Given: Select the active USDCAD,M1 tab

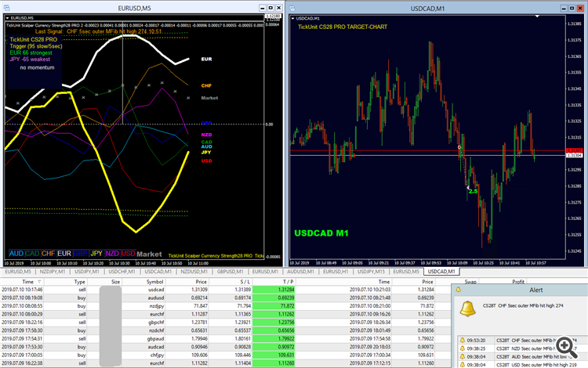Looking at the screenshot, I should click(x=441, y=272).
